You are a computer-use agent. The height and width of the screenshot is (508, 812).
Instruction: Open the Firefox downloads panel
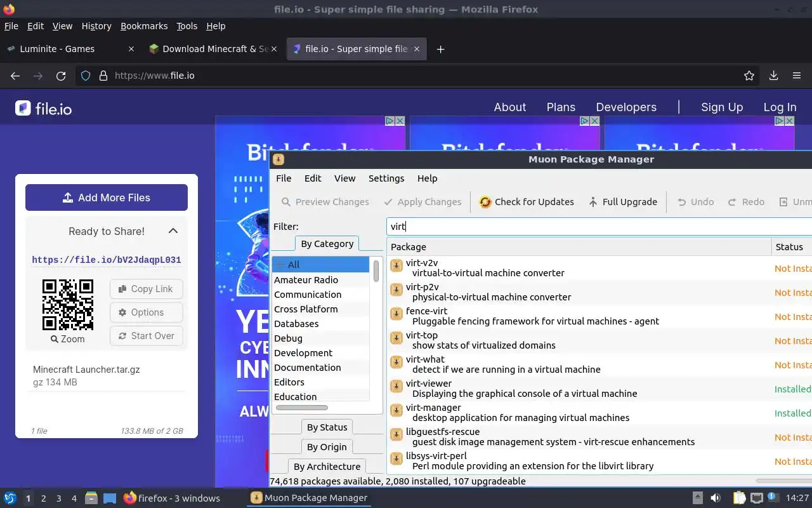(773, 76)
